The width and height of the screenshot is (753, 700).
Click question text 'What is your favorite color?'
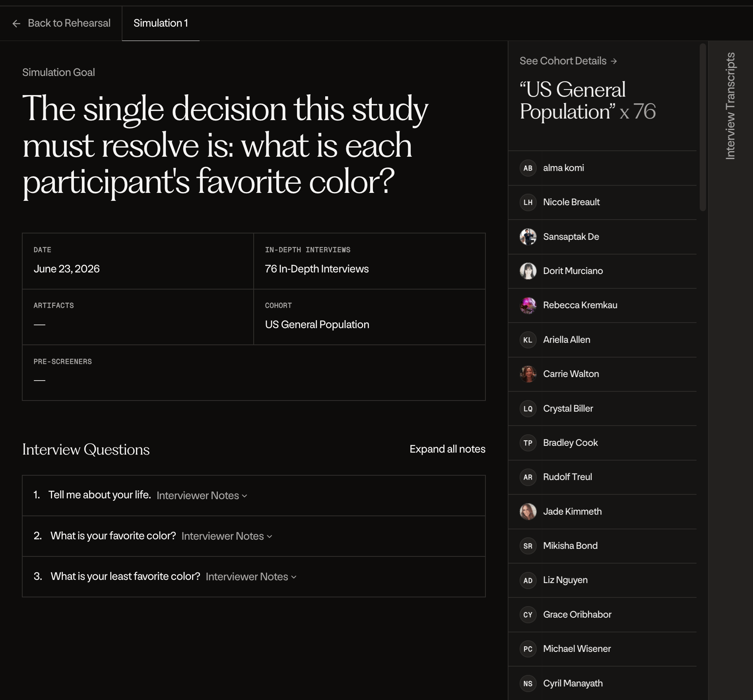[113, 536]
